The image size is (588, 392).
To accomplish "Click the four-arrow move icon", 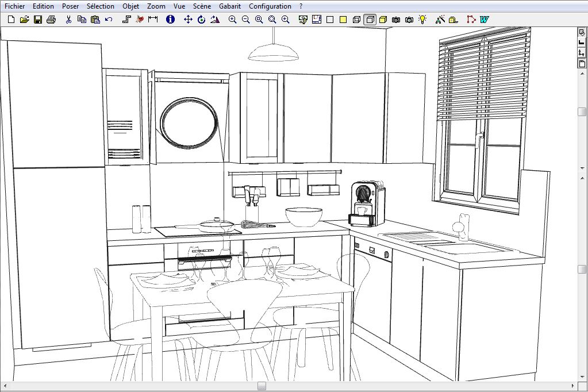I will pyautogui.click(x=188, y=20).
